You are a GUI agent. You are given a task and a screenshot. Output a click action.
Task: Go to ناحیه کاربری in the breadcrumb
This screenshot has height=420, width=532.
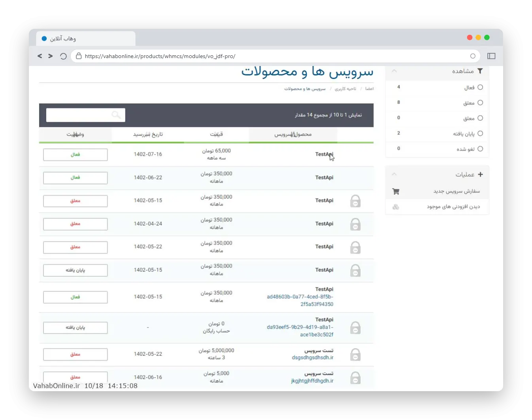pyautogui.click(x=345, y=89)
